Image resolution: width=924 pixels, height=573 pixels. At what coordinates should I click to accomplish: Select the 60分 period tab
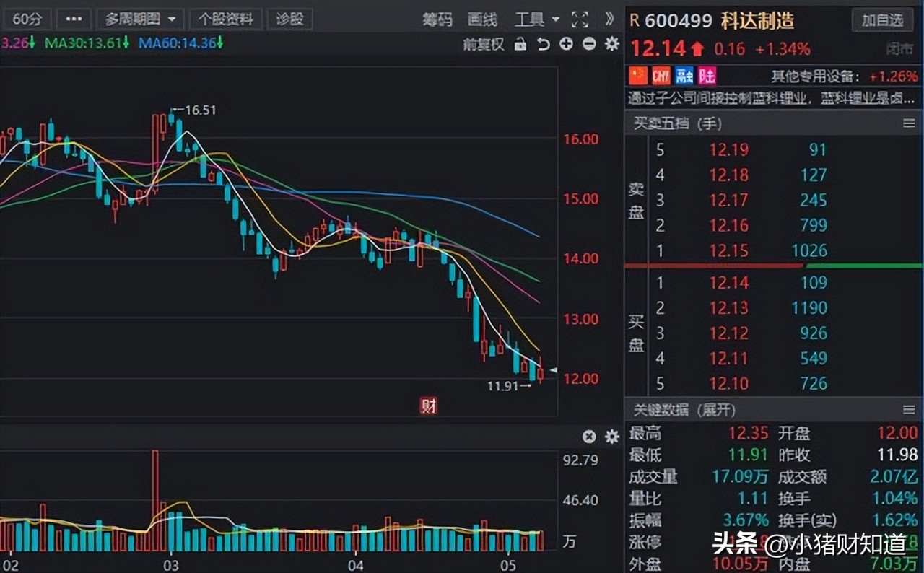(27, 19)
